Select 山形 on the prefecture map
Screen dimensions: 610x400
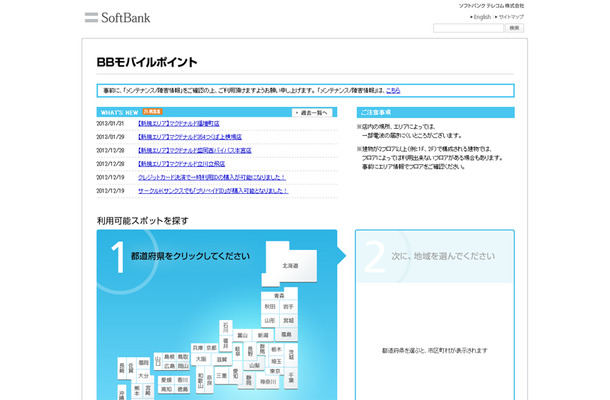[270, 321]
